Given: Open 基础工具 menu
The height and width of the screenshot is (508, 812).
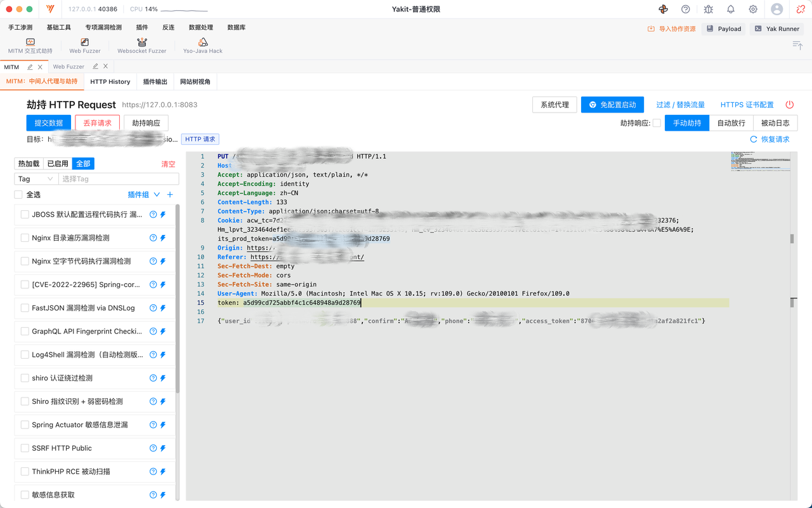Looking at the screenshot, I should point(59,28).
